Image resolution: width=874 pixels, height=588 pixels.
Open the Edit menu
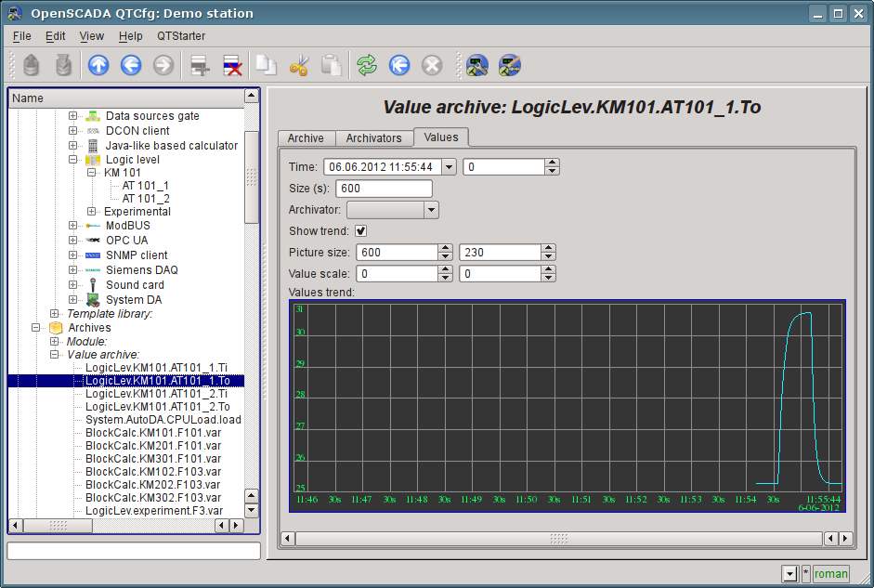[55, 36]
